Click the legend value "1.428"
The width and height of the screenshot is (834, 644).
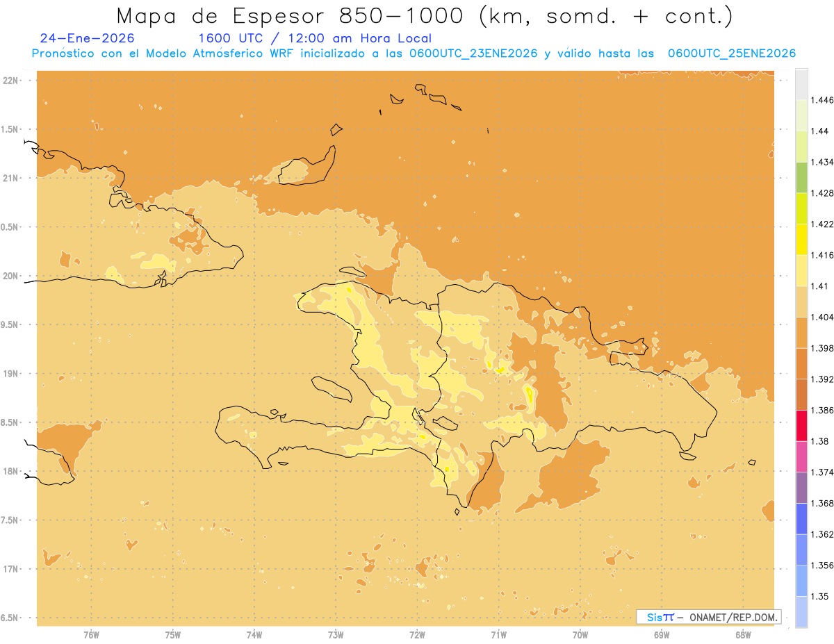(x=821, y=193)
